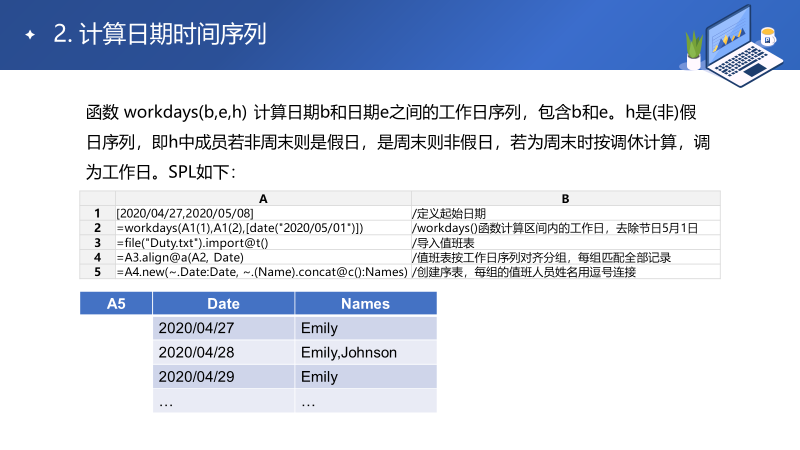Click the date cell 2020/04/27
Viewport: 800px width, 450px height.
(223, 328)
